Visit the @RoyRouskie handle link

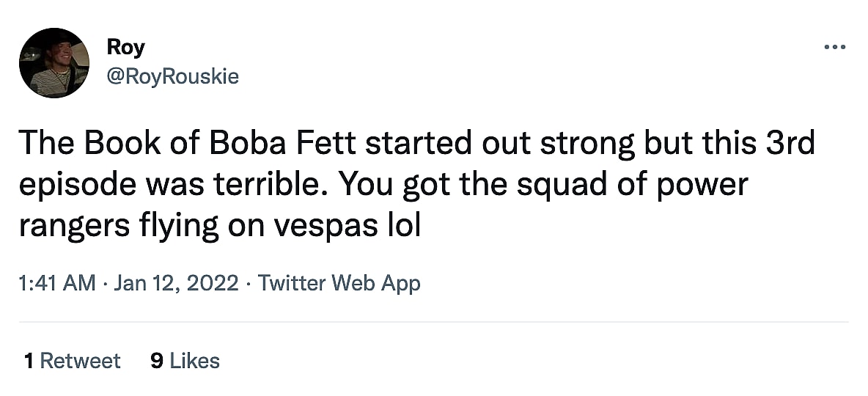pyautogui.click(x=173, y=76)
